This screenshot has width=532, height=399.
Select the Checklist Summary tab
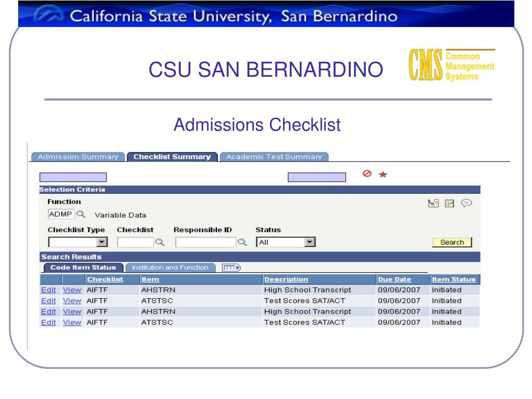pos(172,157)
